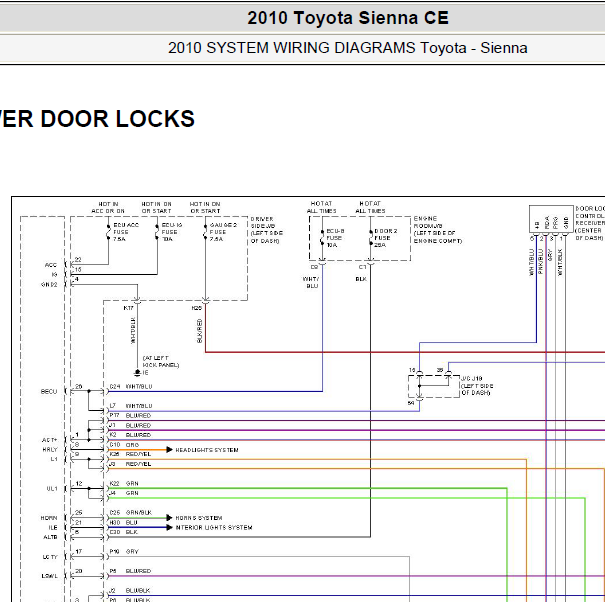Select the 'ECU-B FUSE 10A' label
The width and height of the screenshot is (605, 602).
pyautogui.click(x=335, y=238)
